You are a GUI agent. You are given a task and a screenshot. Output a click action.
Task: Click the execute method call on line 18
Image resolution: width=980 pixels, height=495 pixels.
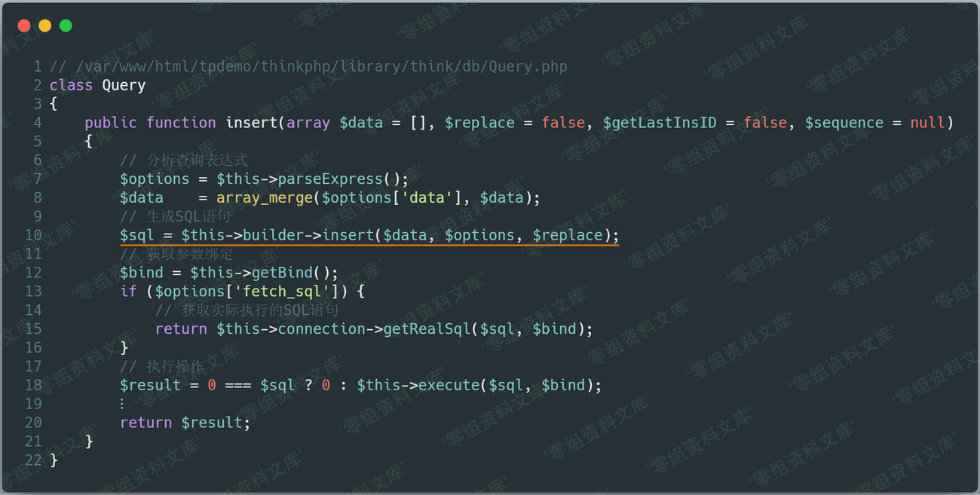tap(449, 386)
